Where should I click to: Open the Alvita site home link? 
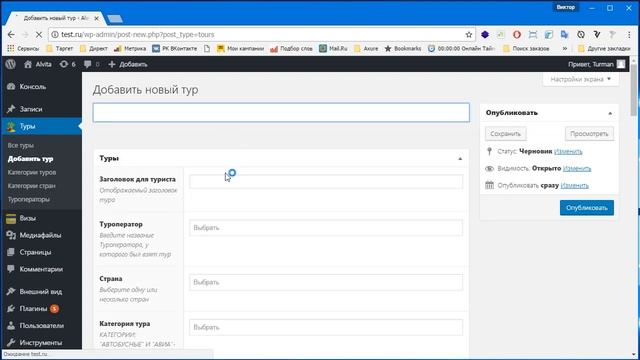(x=38, y=64)
